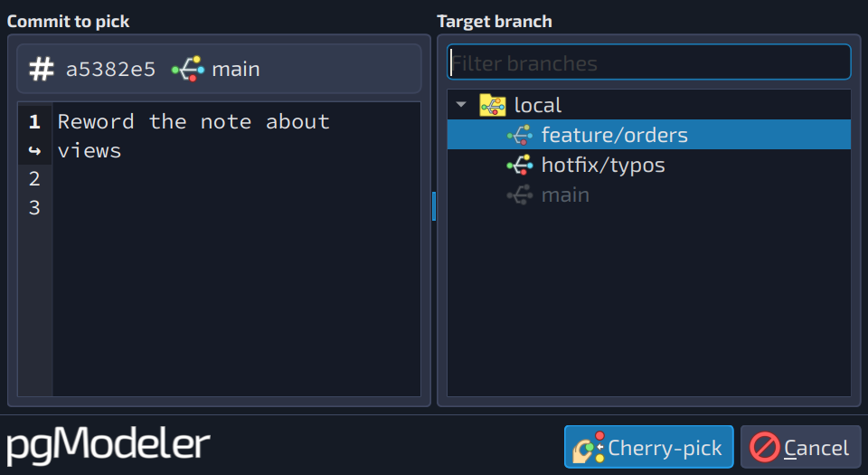Click the branch icon beside main in commit header
Viewport: 868px width, 475px height.
(x=188, y=69)
